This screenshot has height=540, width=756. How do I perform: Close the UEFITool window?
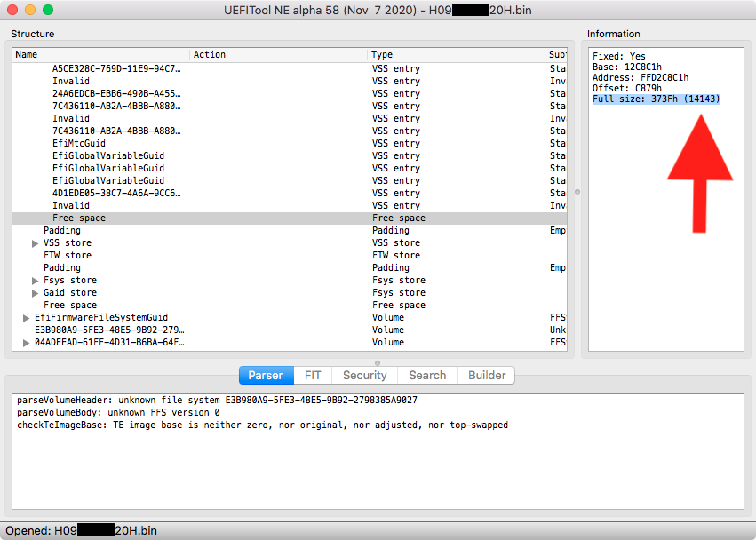12,10
